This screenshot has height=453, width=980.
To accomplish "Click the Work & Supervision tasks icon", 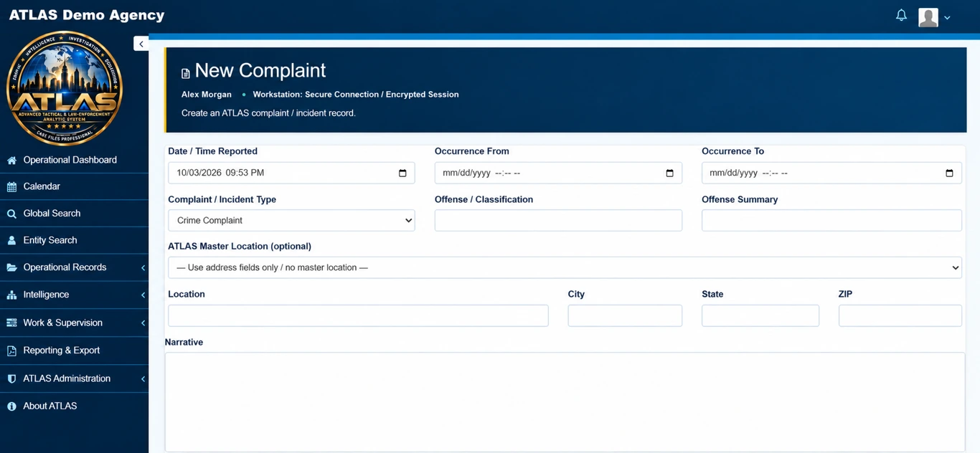I will pyautogui.click(x=11, y=323).
